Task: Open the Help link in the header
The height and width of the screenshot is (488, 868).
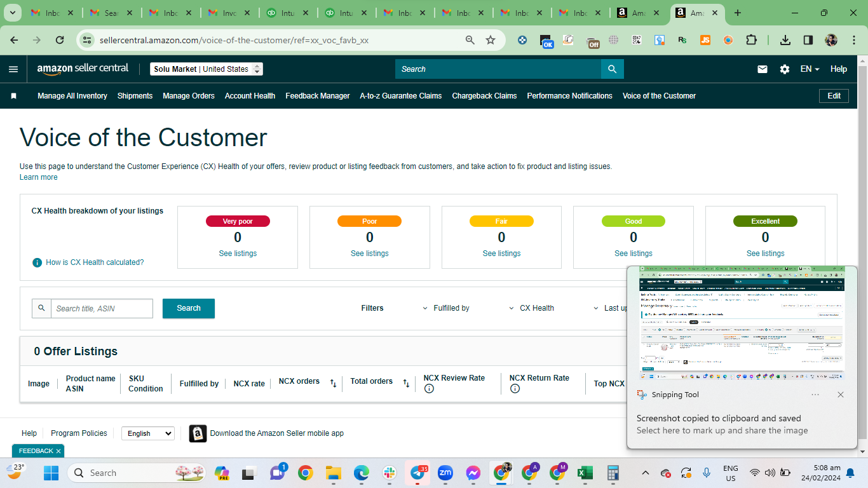Action: (x=839, y=69)
